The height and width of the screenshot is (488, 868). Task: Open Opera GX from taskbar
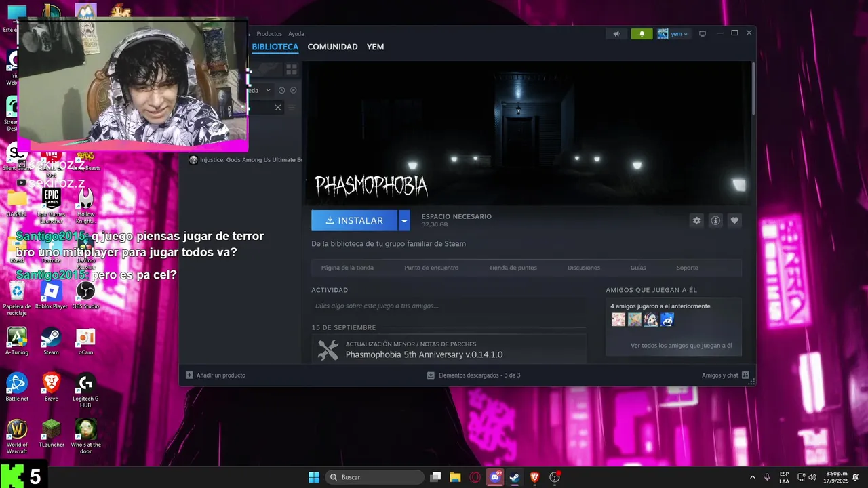(475, 477)
